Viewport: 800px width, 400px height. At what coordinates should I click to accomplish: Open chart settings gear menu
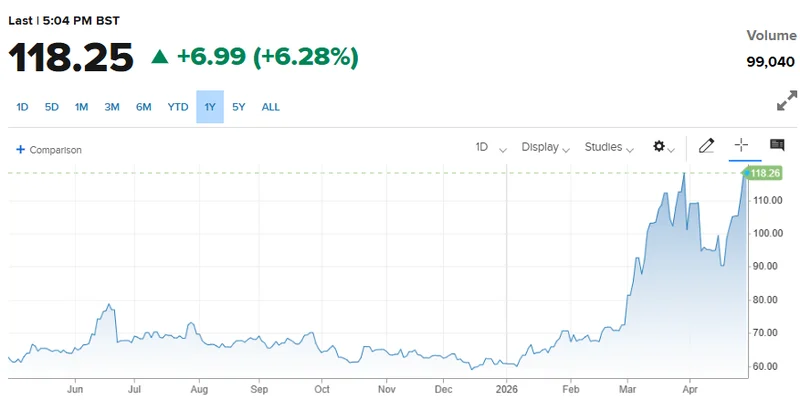[x=659, y=147]
